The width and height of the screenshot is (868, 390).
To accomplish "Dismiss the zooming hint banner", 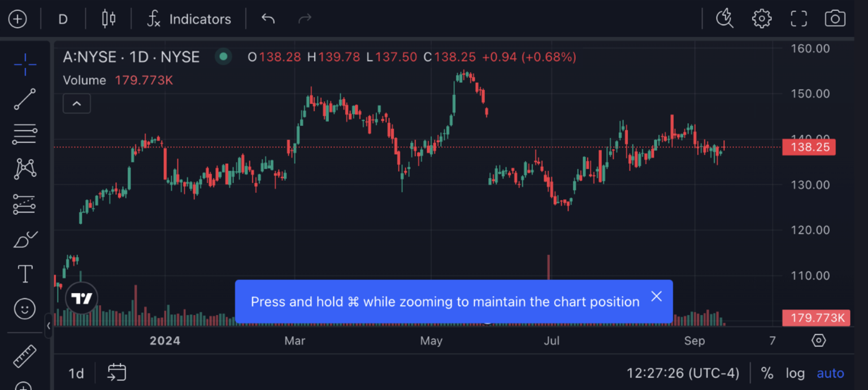I will pos(656,296).
